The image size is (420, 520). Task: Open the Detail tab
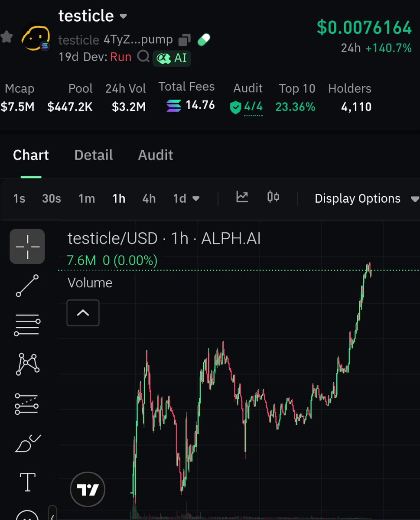(x=94, y=155)
